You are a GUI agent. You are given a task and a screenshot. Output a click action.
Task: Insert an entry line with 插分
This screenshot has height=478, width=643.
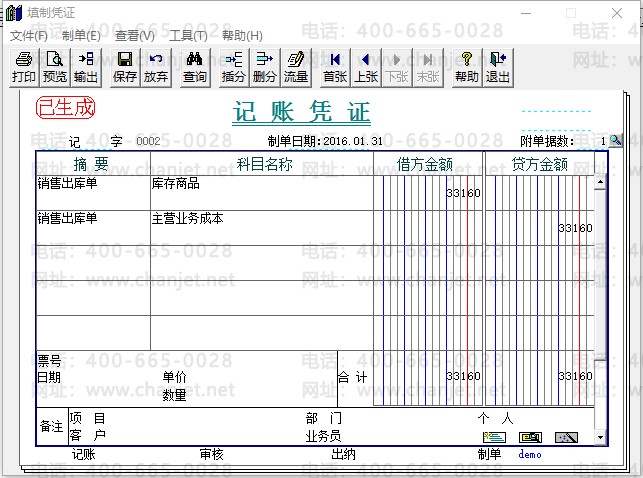pyautogui.click(x=234, y=67)
